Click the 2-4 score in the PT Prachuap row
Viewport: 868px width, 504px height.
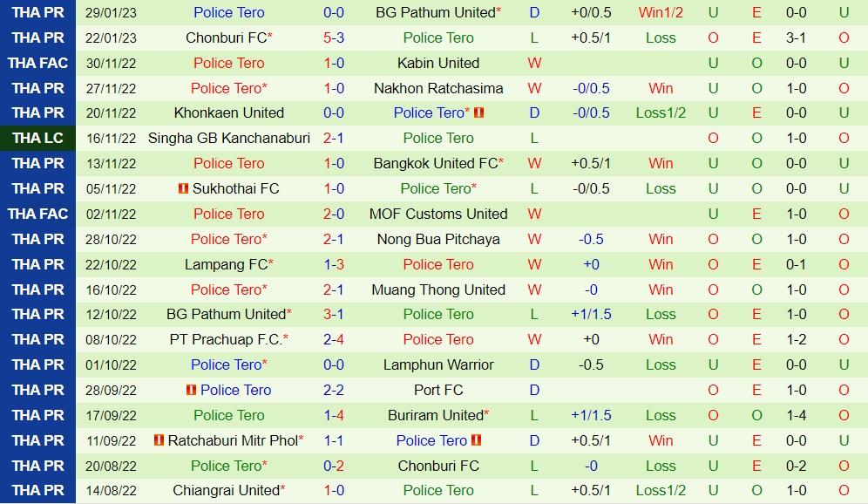click(334, 339)
